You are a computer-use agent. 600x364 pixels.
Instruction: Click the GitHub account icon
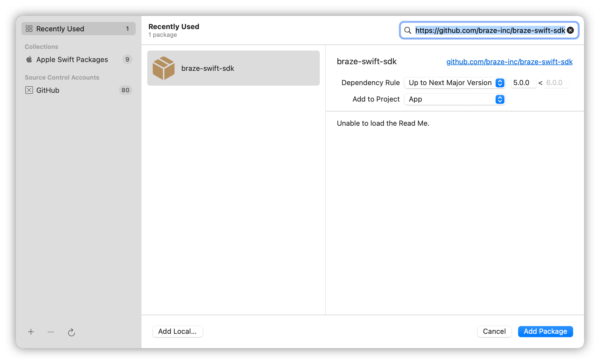(x=29, y=90)
